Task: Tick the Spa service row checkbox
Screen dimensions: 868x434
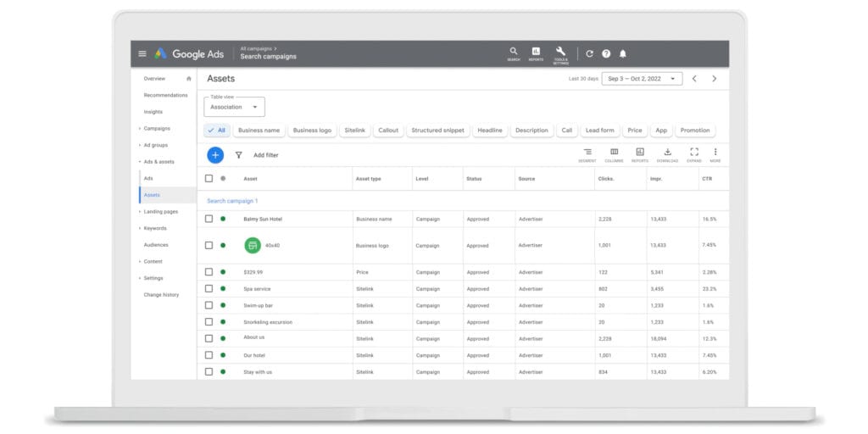Action: click(x=209, y=288)
